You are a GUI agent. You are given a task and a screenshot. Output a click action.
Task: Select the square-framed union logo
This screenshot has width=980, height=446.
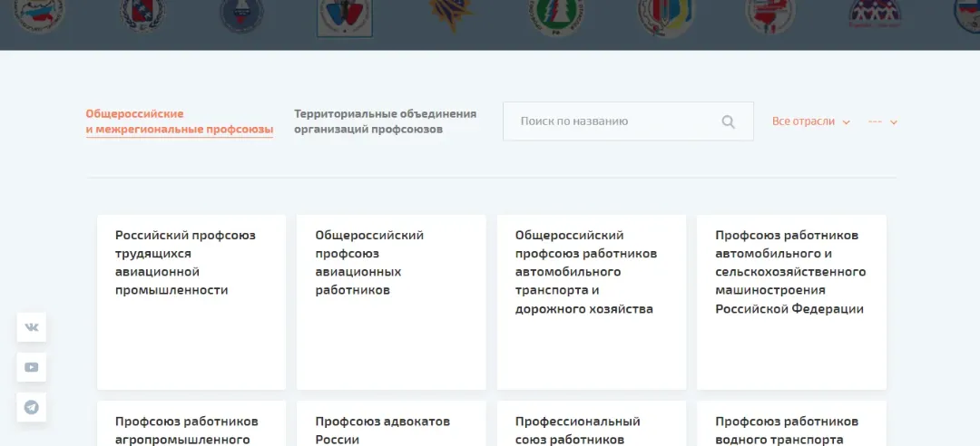tap(345, 17)
